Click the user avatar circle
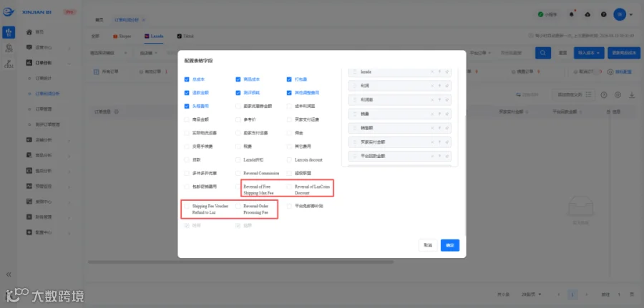 point(620,14)
